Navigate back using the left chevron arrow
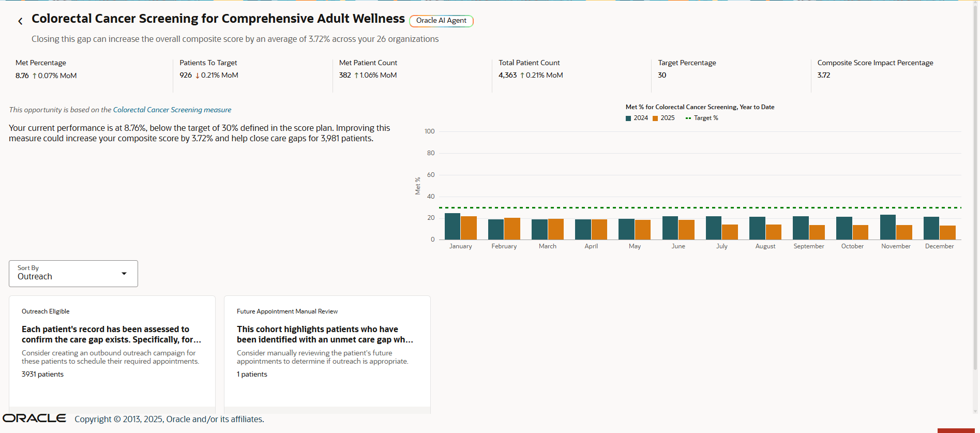This screenshot has height=433, width=980. [x=20, y=21]
